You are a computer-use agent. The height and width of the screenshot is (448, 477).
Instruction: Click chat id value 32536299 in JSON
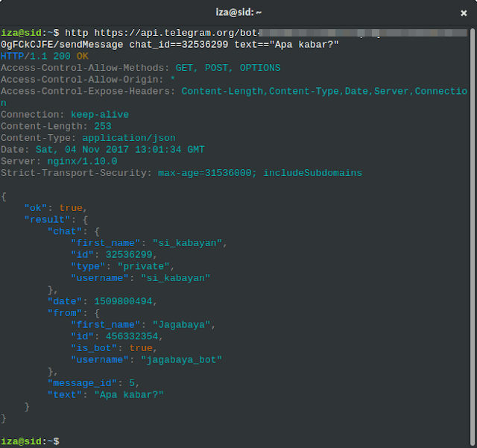pos(129,255)
